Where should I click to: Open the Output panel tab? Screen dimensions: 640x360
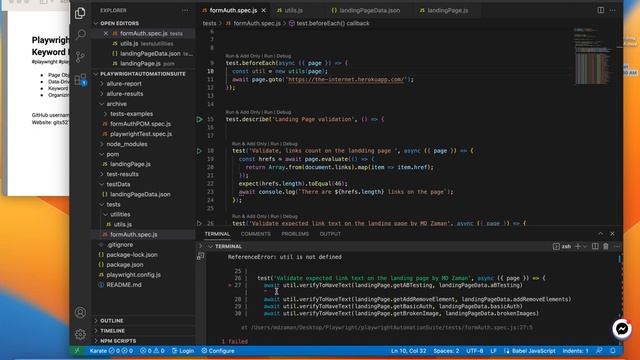[330, 234]
